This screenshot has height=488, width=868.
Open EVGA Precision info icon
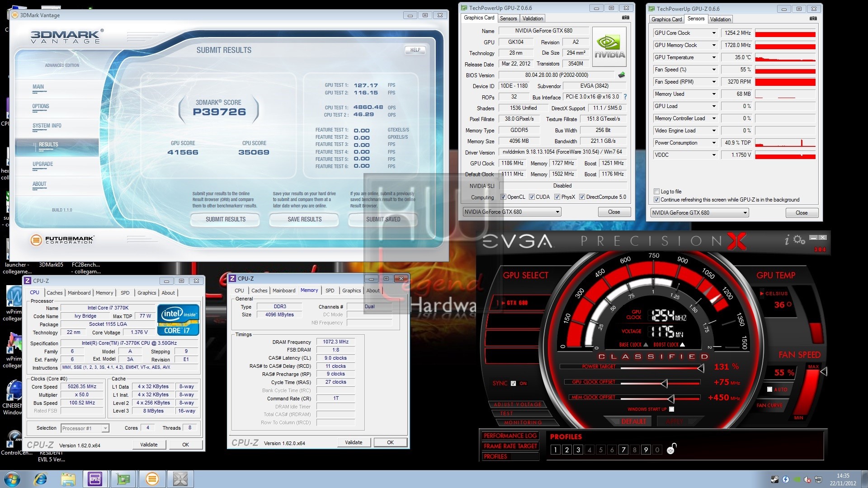click(x=787, y=240)
